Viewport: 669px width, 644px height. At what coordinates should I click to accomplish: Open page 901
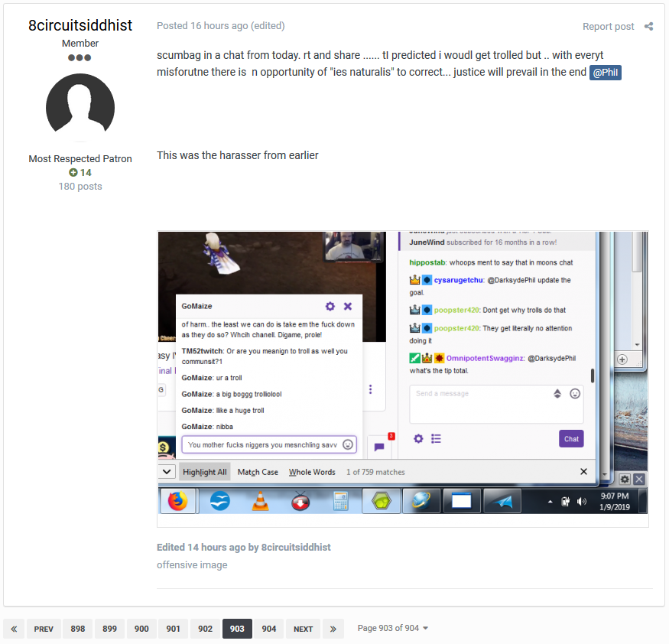pyautogui.click(x=174, y=629)
